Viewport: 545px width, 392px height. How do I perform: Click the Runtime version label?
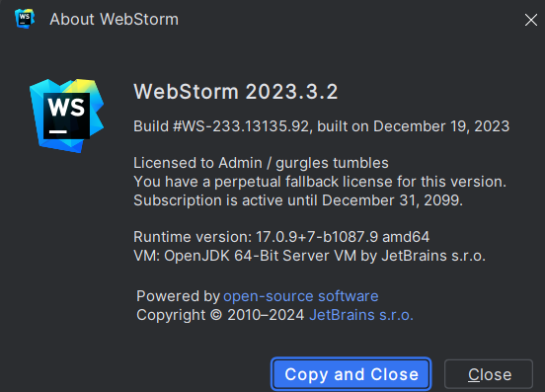(x=193, y=237)
